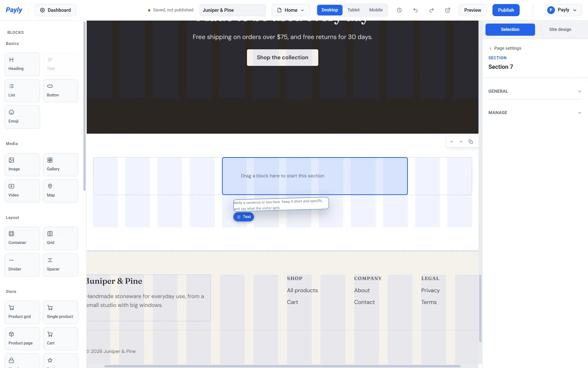This screenshot has width=588, height=368.
Task: Open the Payly account menu
Action: pos(563,10)
